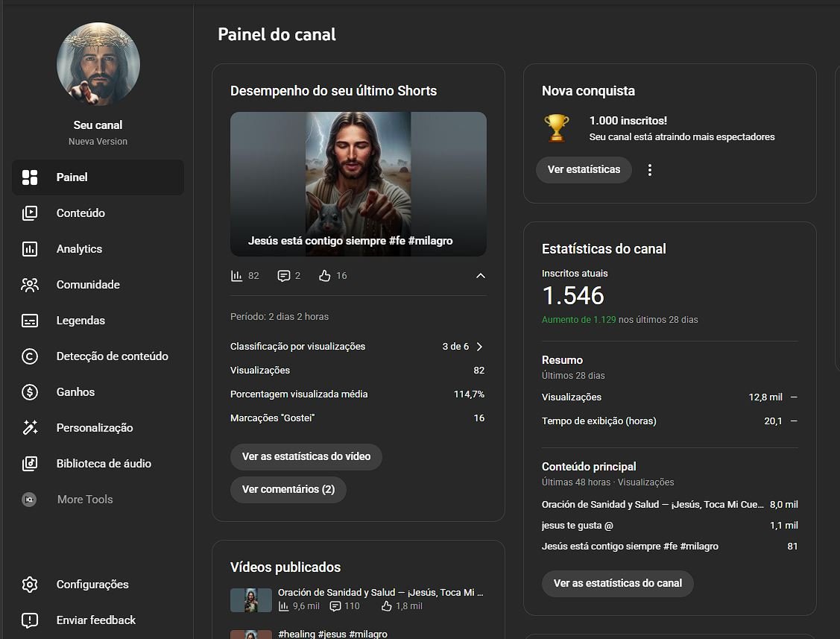Viewport: 840px width, 639px height.
Task: Click the Detecção de conteúdo copyright icon
Action: pyautogui.click(x=30, y=356)
